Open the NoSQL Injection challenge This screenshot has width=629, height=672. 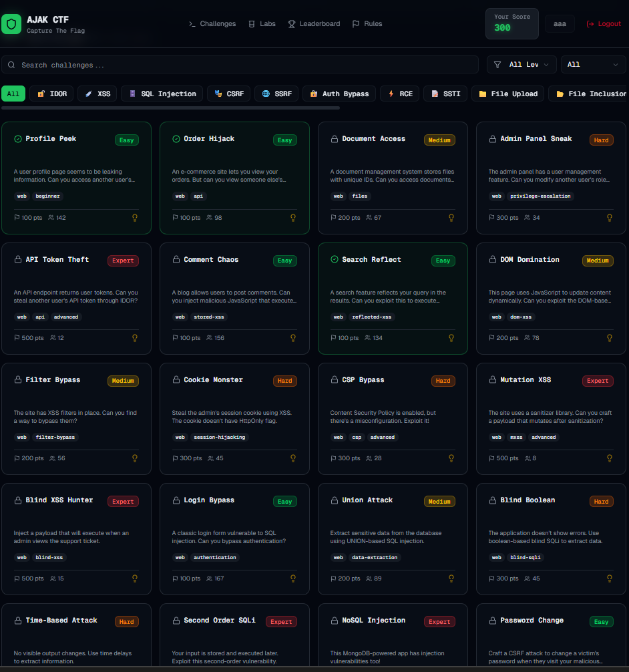pos(393,635)
